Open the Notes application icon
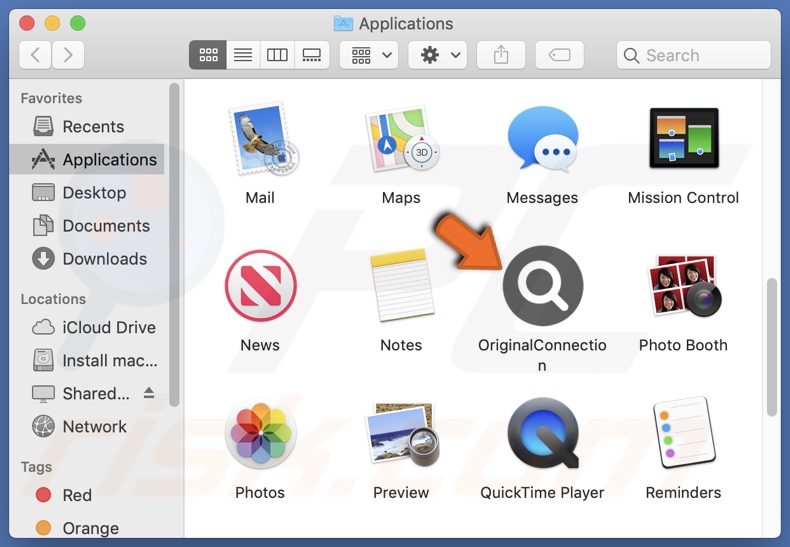Image resolution: width=790 pixels, height=547 pixels. pos(402,286)
